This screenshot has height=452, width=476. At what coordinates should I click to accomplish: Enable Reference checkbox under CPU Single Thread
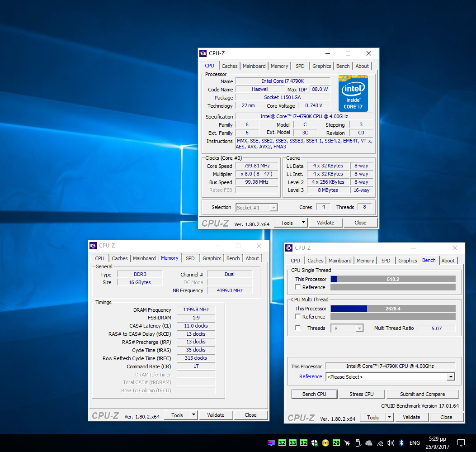click(x=298, y=287)
